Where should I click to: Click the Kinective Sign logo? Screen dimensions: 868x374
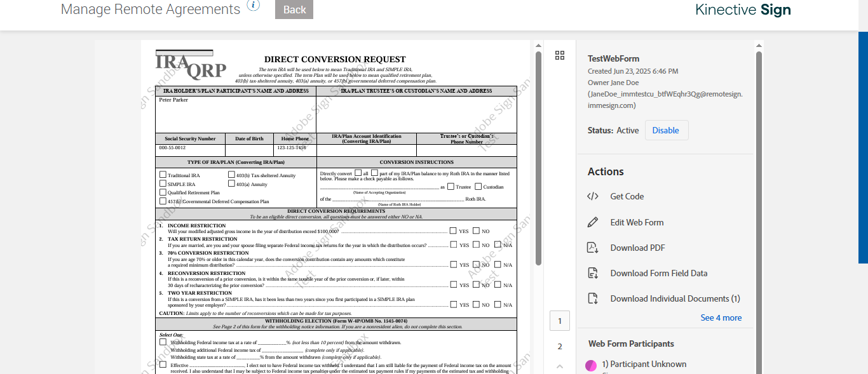(743, 10)
